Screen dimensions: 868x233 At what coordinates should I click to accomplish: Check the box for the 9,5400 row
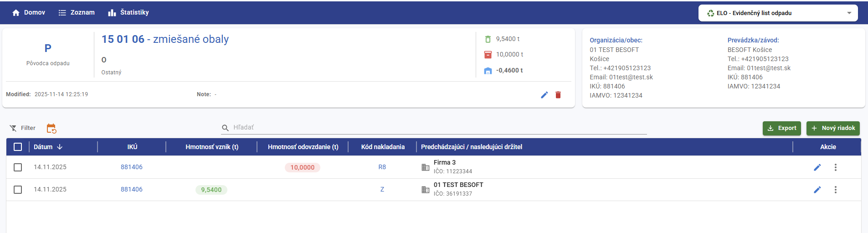click(18, 190)
